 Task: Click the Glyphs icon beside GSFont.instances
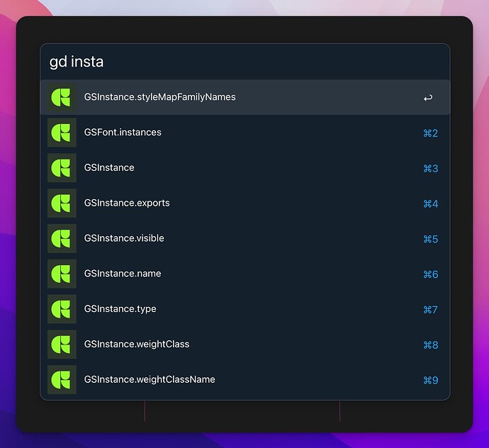pyautogui.click(x=62, y=133)
